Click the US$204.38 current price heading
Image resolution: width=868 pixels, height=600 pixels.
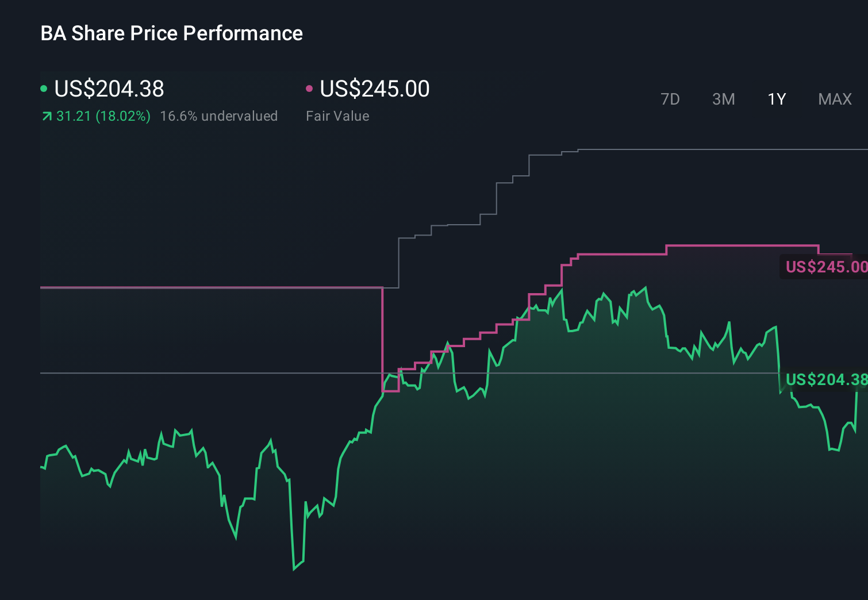109,89
